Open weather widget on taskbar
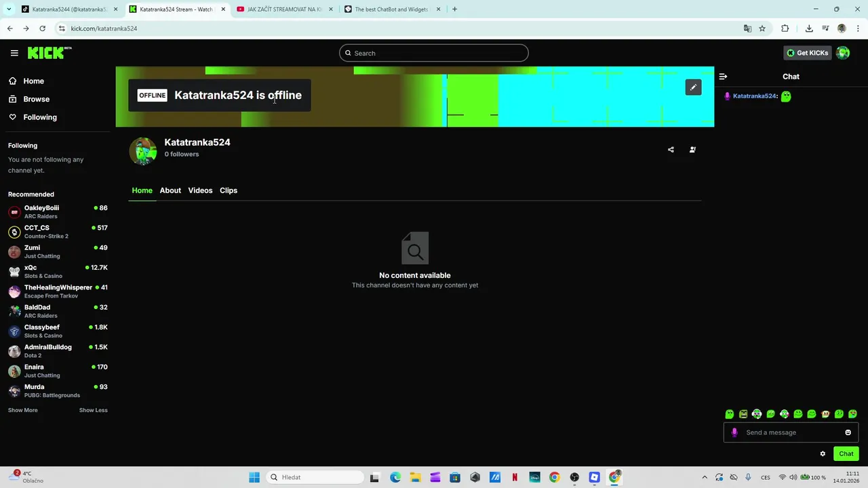The image size is (868, 488). [x=27, y=477]
